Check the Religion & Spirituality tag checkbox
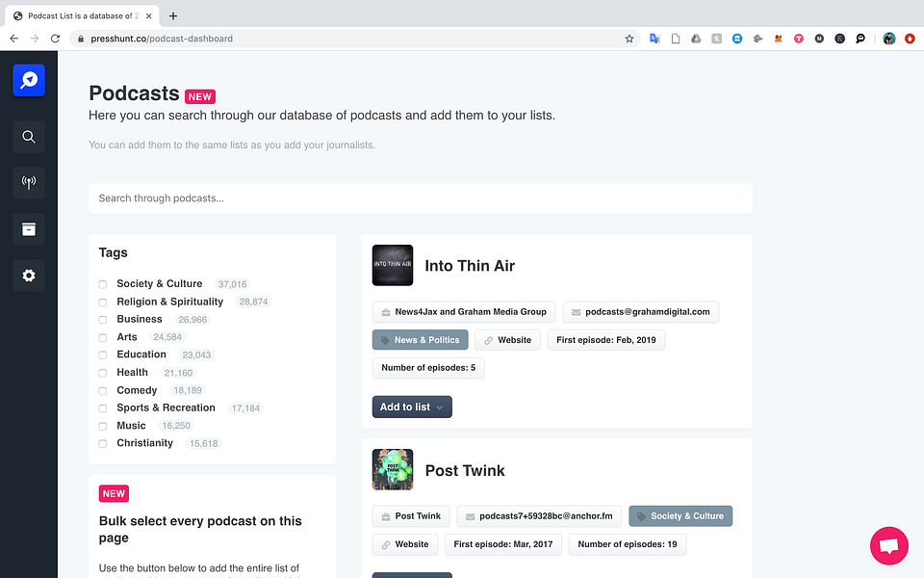Image resolution: width=924 pixels, height=578 pixels. click(x=103, y=302)
